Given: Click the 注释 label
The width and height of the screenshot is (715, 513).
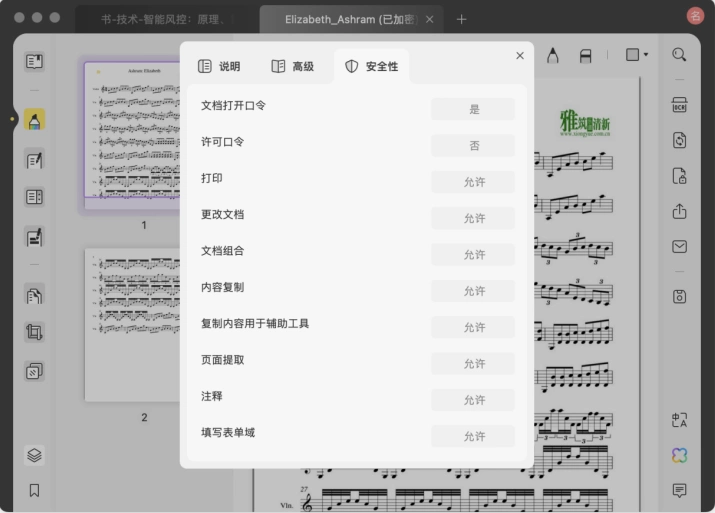Looking at the screenshot, I should pos(212,396).
